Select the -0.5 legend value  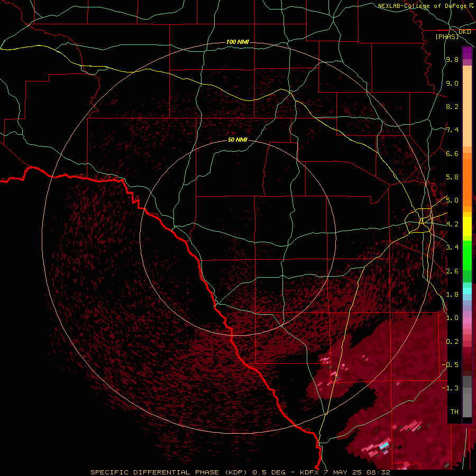coord(450,365)
